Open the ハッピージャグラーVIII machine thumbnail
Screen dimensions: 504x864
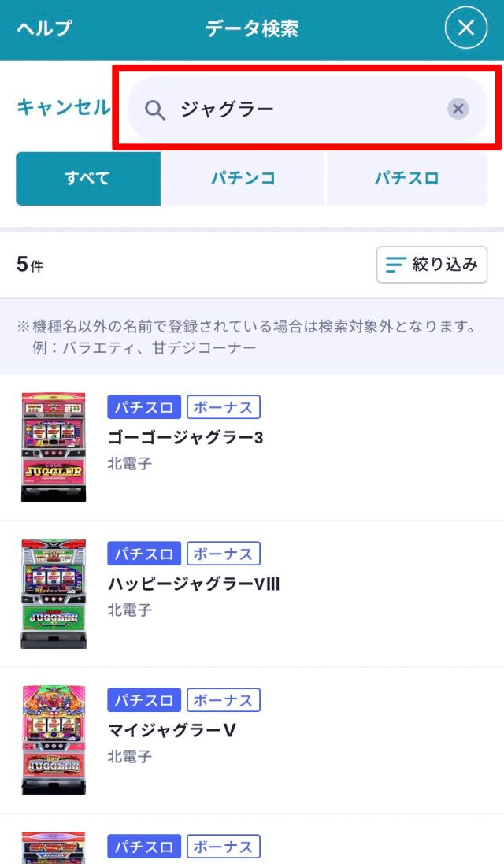coord(54,593)
